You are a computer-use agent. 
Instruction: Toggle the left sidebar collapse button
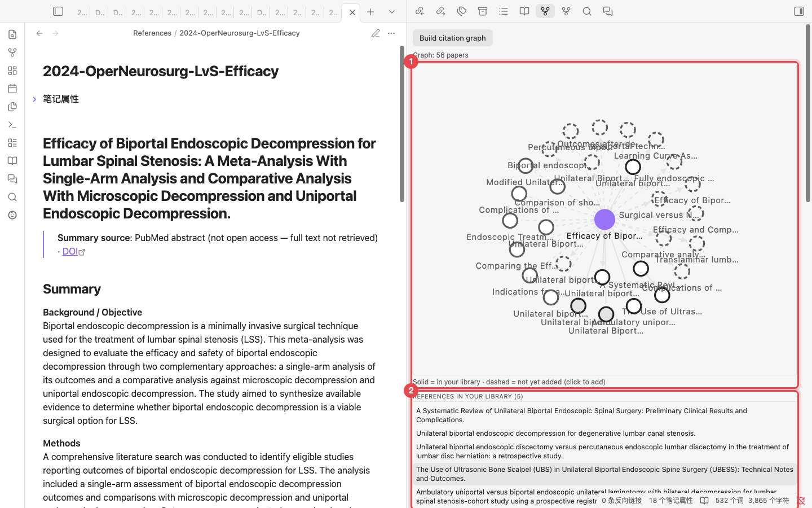point(58,11)
